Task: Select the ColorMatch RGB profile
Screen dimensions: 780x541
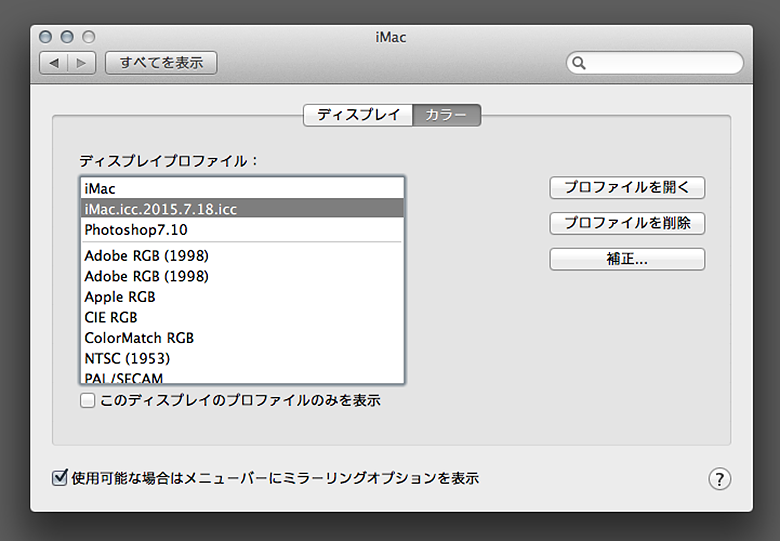Action: pos(242,338)
